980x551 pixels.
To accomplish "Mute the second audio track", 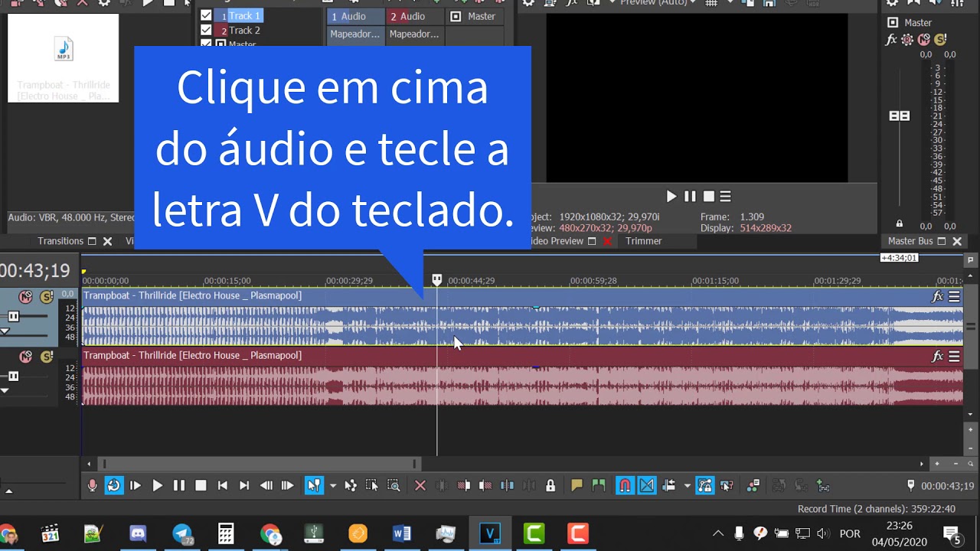I will click(26, 357).
